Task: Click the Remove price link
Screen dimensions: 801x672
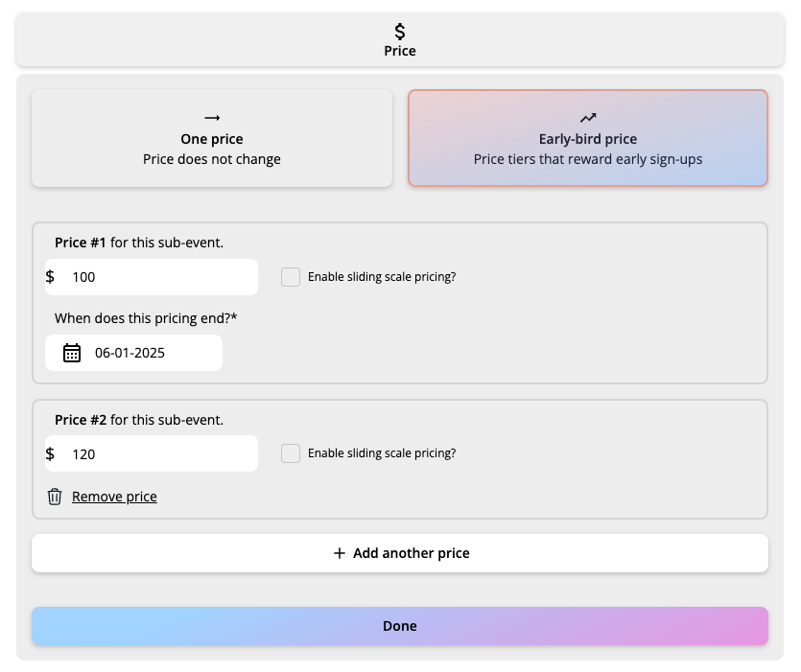Action: (114, 497)
